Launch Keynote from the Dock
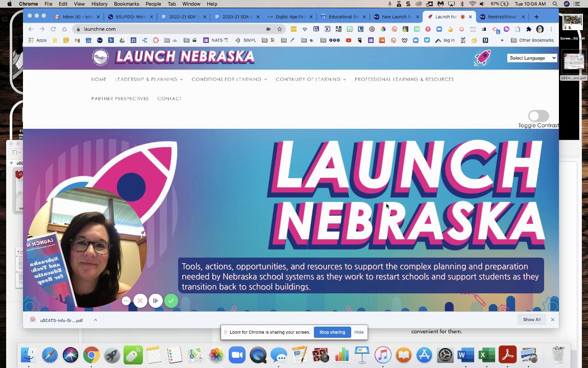Screen dimensions: 588x368 (x=362, y=355)
